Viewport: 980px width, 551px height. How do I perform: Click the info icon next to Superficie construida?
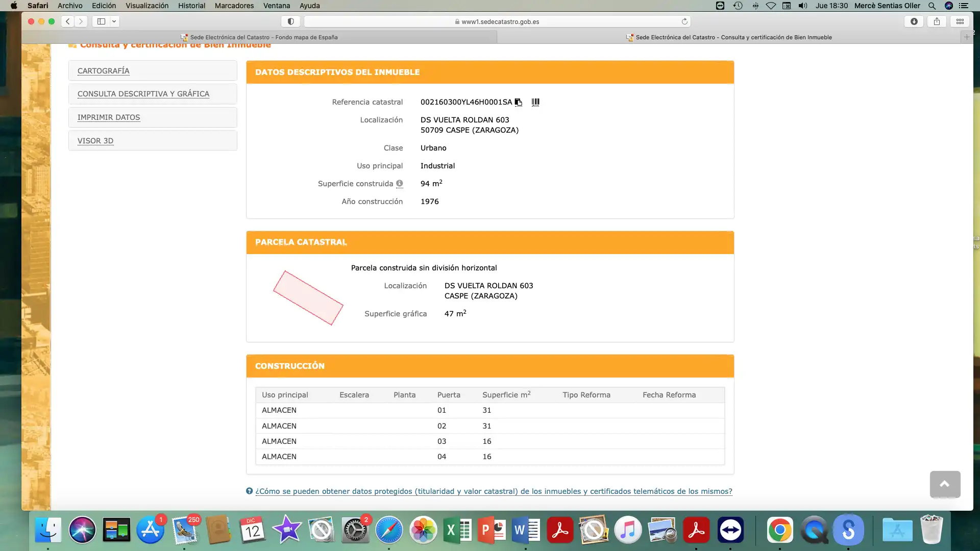click(x=399, y=184)
